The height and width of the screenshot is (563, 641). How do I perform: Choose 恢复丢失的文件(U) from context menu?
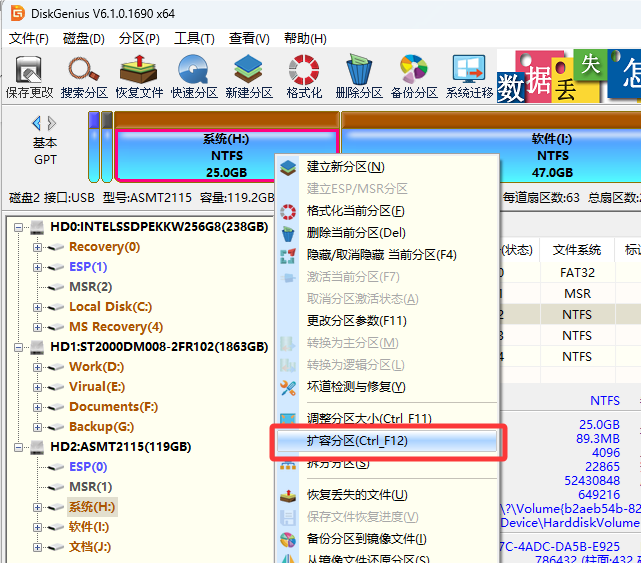[387, 495]
